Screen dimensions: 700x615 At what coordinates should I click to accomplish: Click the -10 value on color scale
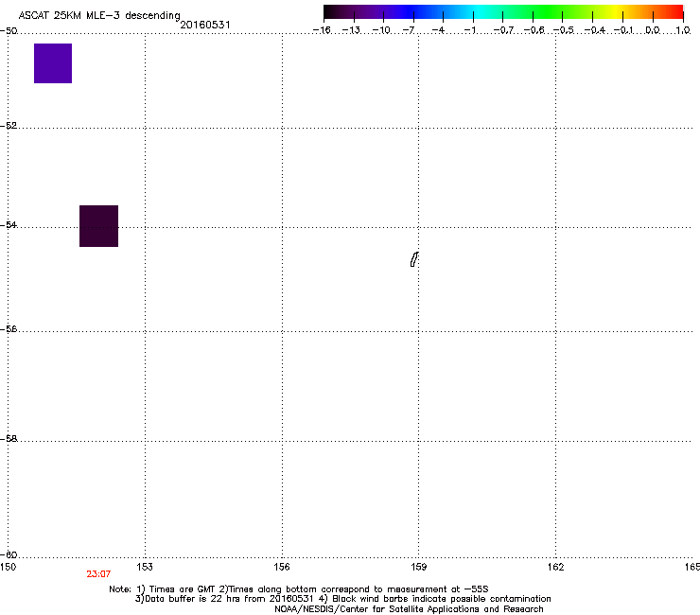[382, 30]
